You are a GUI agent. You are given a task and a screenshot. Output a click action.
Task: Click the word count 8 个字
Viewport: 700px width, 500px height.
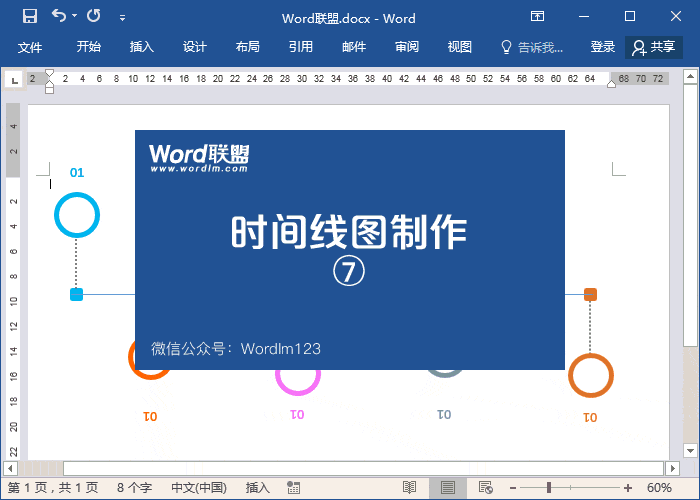click(x=134, y=488)
